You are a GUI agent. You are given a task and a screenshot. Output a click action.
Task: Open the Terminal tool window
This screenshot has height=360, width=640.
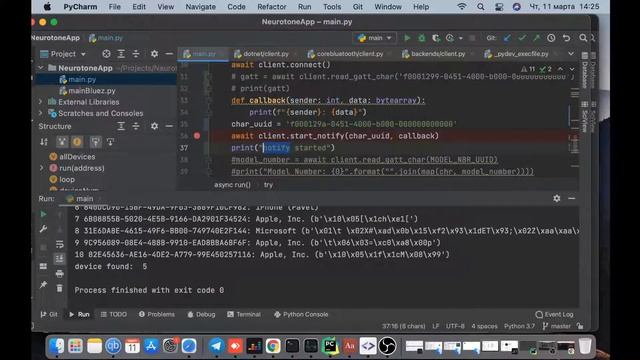point(244,314)
